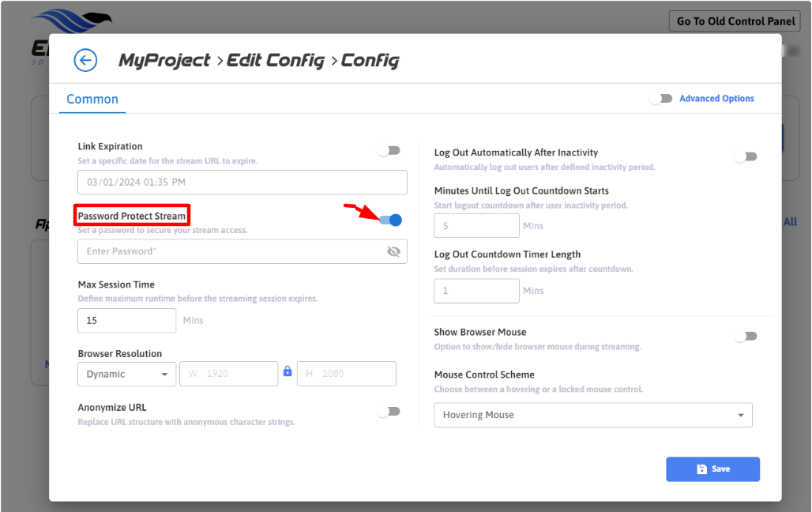This screenshot has width=812, height=512.
Task: Click the resolution aspect-ratio lock icon
Action: [x=288, y=372]
